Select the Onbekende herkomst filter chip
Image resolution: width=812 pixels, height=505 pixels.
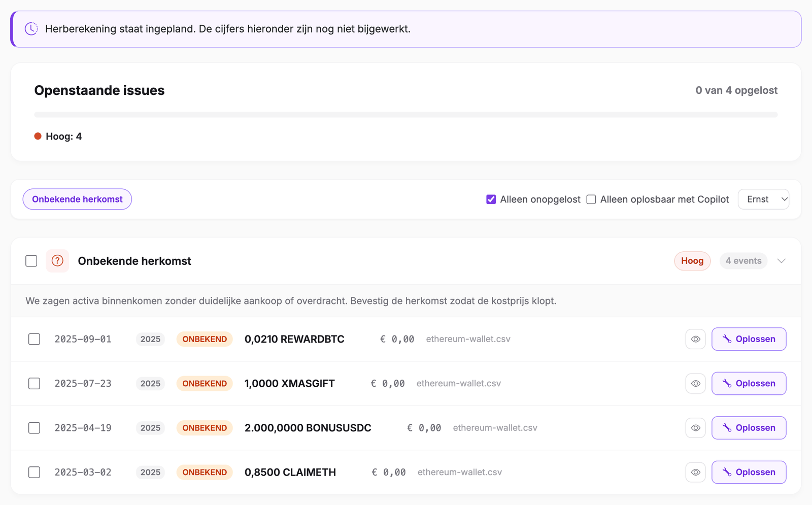tap(77, 199)
